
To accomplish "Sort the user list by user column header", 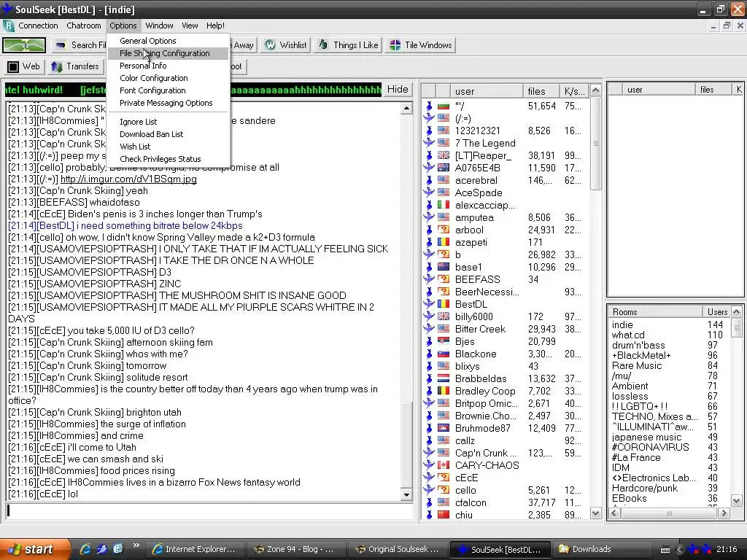I will tap(487, 91).
